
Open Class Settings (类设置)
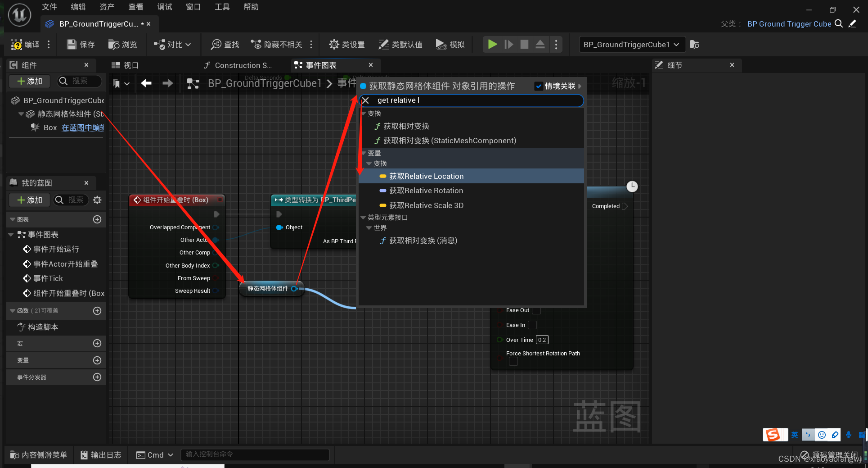(x=346, y=45)
